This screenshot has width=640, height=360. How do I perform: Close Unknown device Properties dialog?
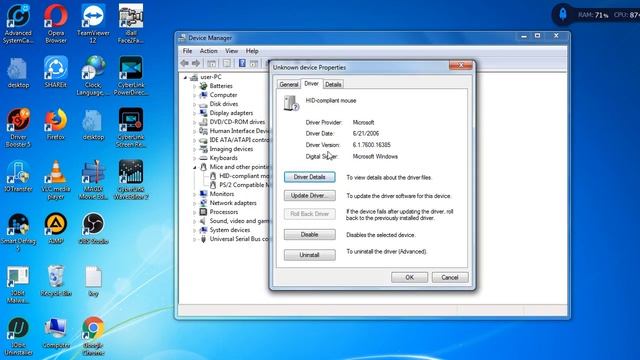[x=461, y=65]
